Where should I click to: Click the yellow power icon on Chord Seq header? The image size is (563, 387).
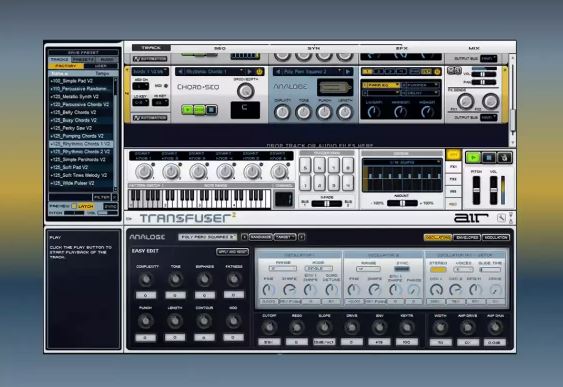[259, 71]
